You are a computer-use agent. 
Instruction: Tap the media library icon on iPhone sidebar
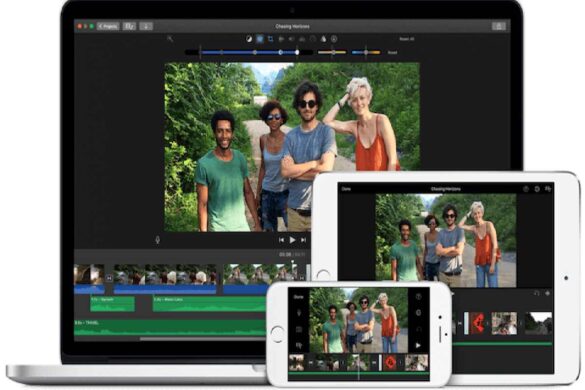299,329
